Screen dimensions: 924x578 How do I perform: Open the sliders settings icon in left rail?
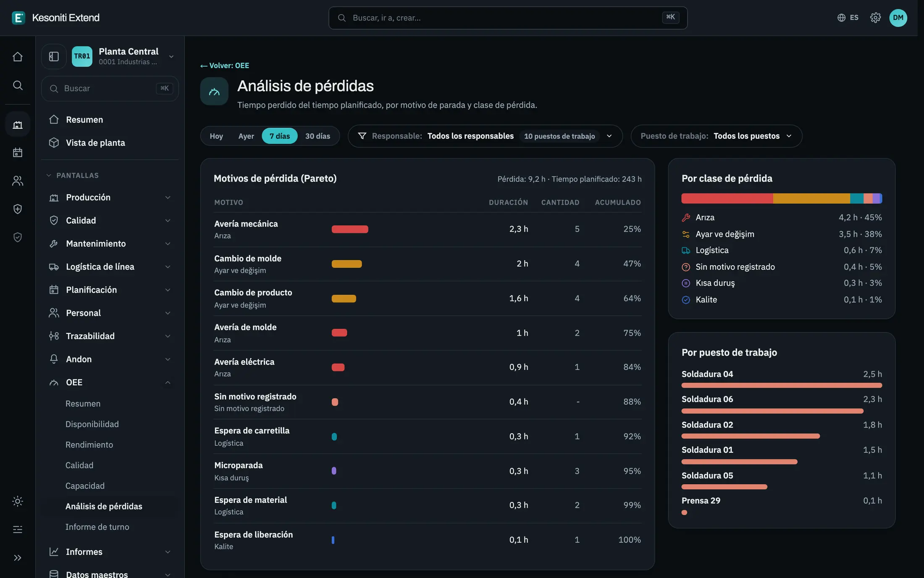coord(17,529)
